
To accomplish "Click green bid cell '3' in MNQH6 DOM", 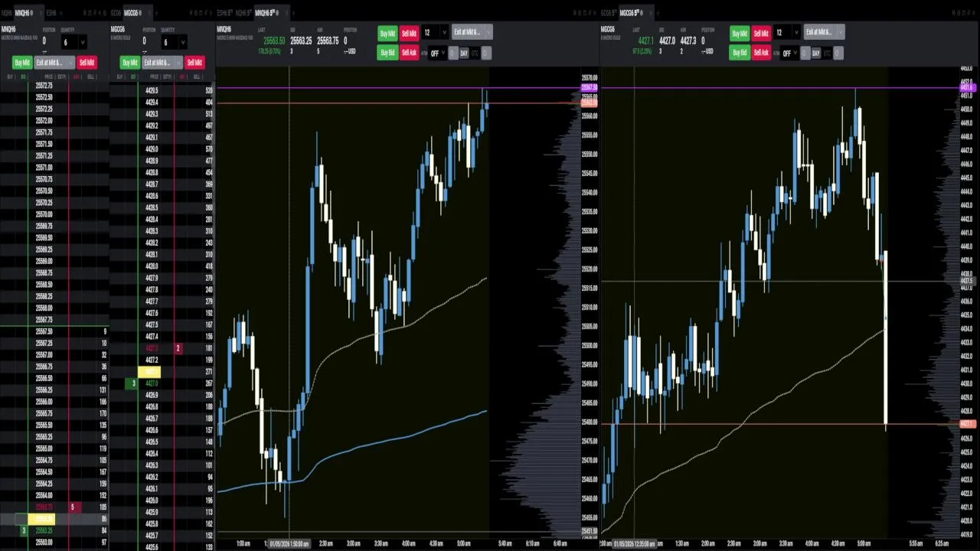I will [x=24, y=530].
